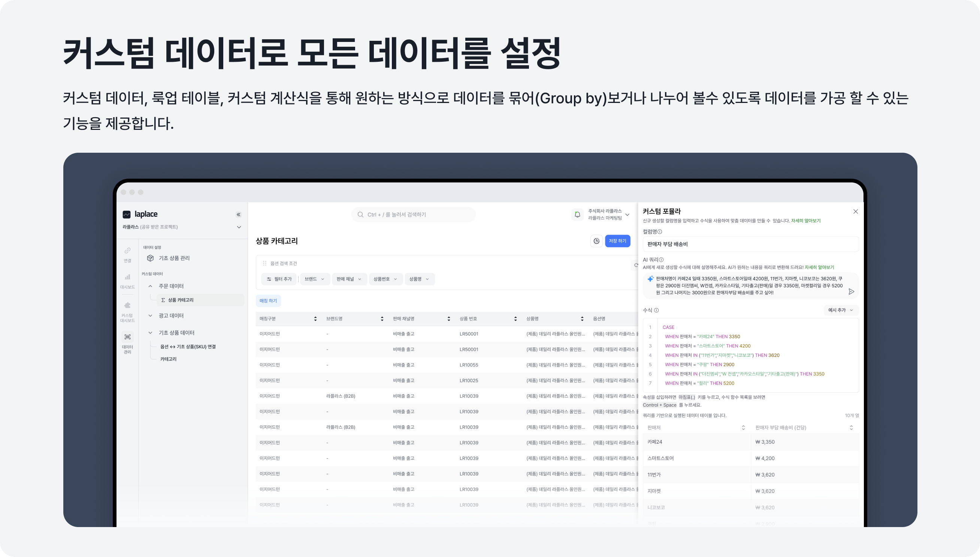Click the refresh icon near the filter bar
980x557 pixels.
tap(636, 265)
